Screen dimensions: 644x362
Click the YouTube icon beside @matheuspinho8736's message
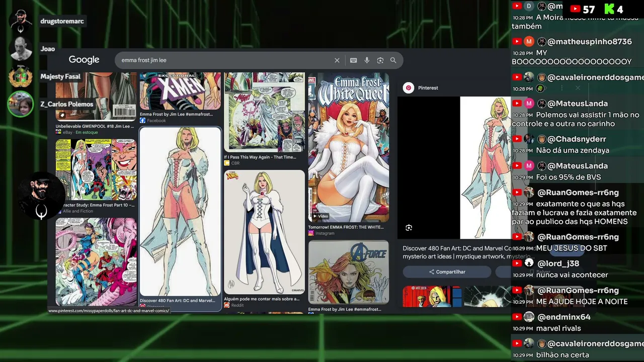[x=517, y=42]
